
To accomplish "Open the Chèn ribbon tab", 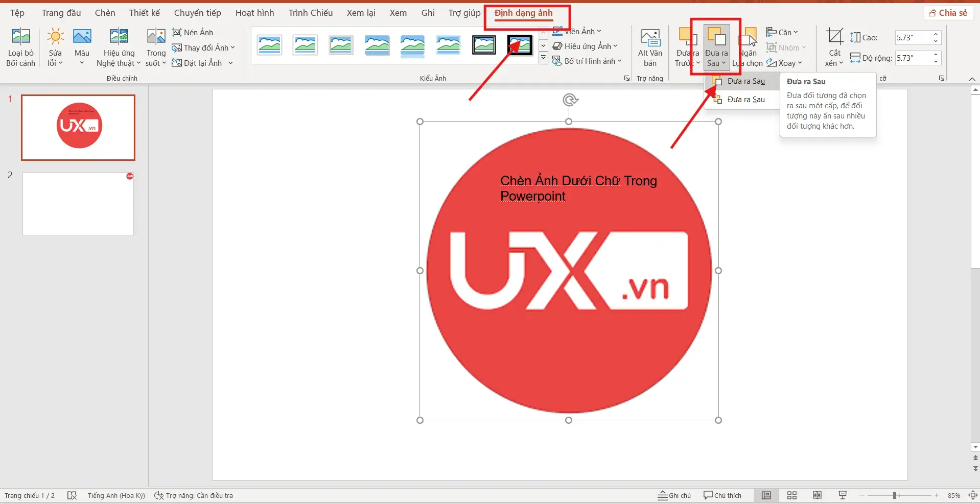I will 105,13.
